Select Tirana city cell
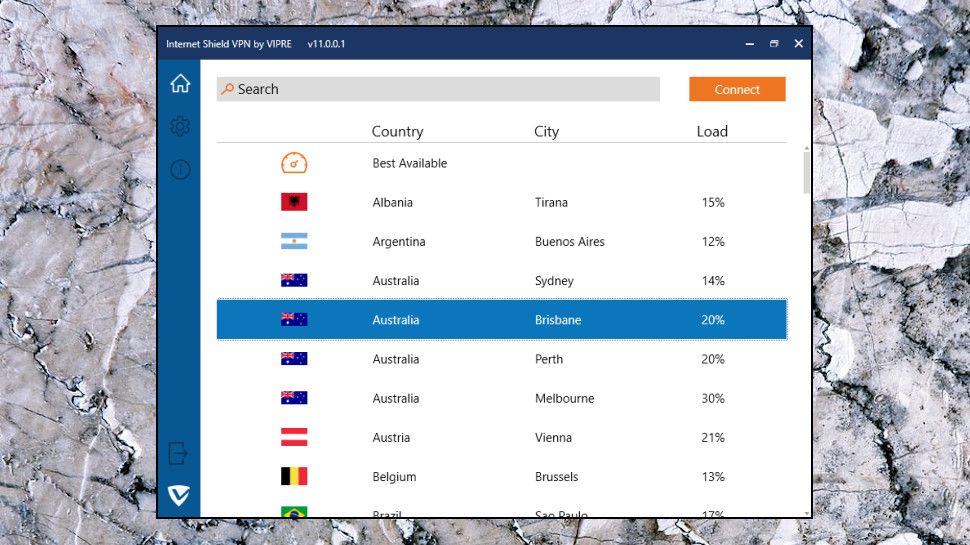 (551, 202)
